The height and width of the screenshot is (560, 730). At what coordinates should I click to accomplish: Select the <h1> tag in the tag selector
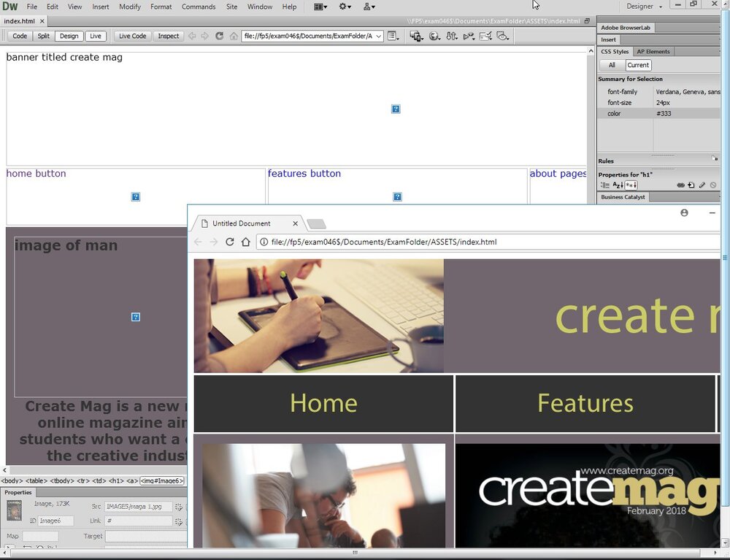point(116,481)
